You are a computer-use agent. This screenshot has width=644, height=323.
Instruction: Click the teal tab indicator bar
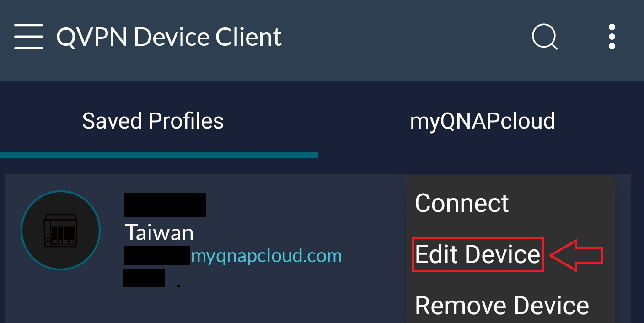coord(159,156)
